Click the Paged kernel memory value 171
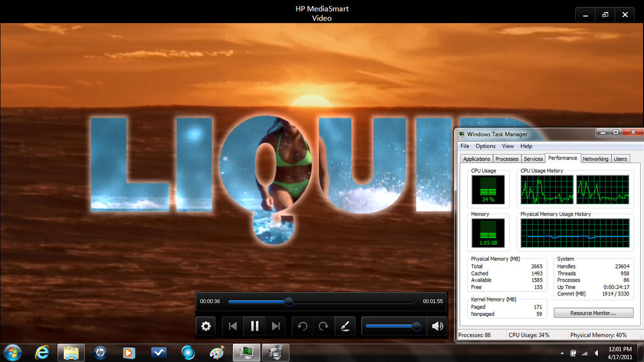Image resolution: width=644 pixels, height=362 pixels. point(538,307)
